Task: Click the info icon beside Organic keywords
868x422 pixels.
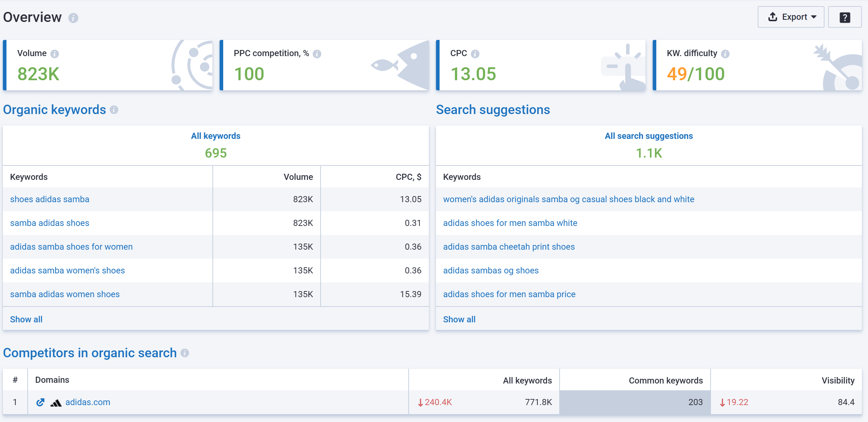Action: click(x=114, y=110)
